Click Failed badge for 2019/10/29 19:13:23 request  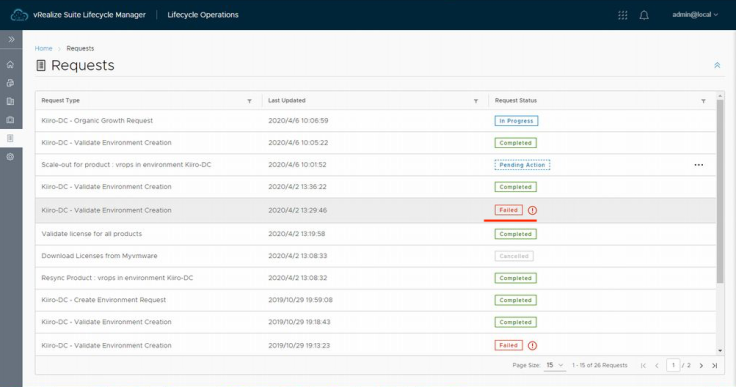pyautogui.click(x=508, y=345)
